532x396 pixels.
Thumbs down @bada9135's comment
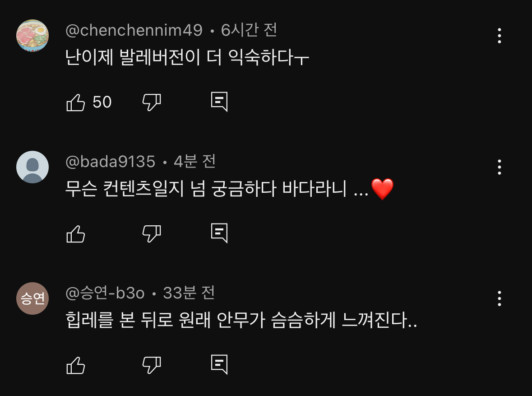(152, 233)
